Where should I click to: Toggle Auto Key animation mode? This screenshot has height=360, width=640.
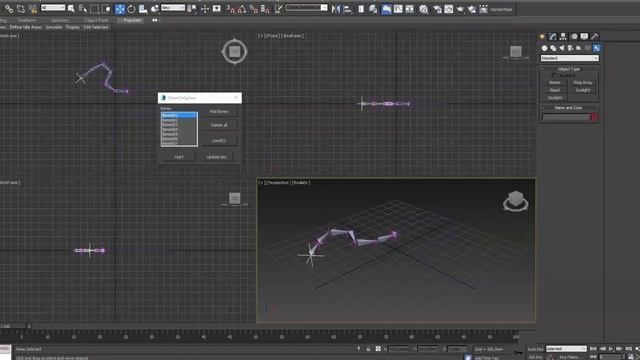coord(535,349)
